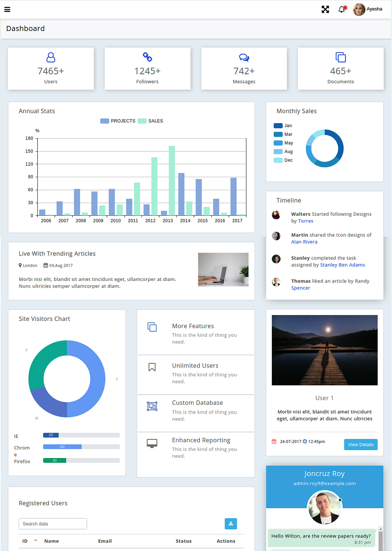Click the Custom Database icon
The height and width of the screenshot is (551, 392).
point(152,406)
